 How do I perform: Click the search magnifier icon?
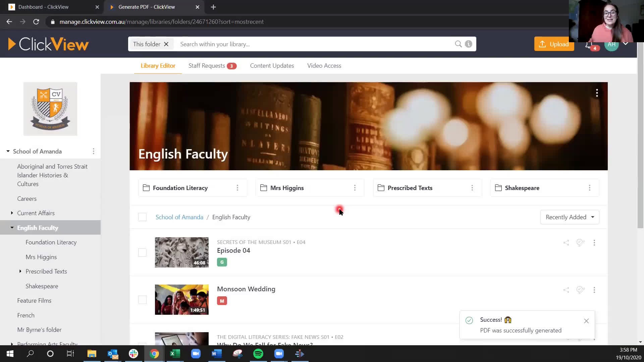[x=458, y=44]
